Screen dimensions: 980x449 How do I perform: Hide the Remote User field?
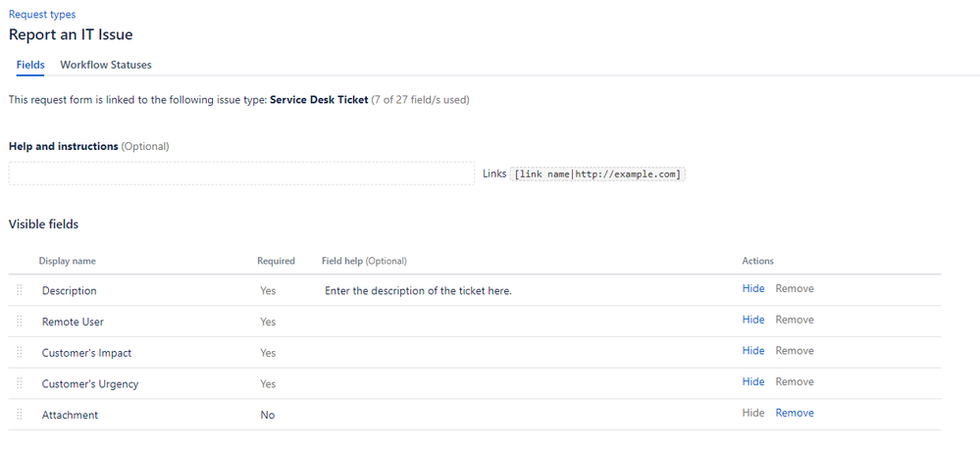(753, 320)
